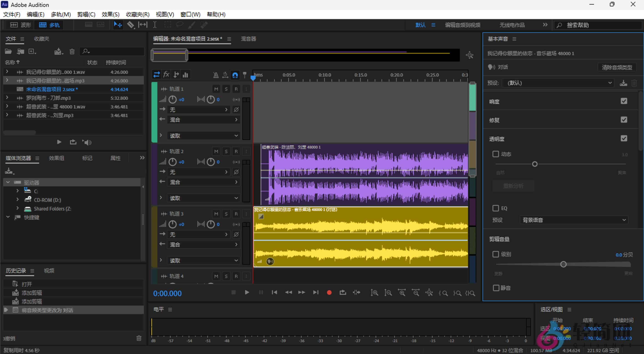Select the Move tool in the toolbar

click(118, 25)
